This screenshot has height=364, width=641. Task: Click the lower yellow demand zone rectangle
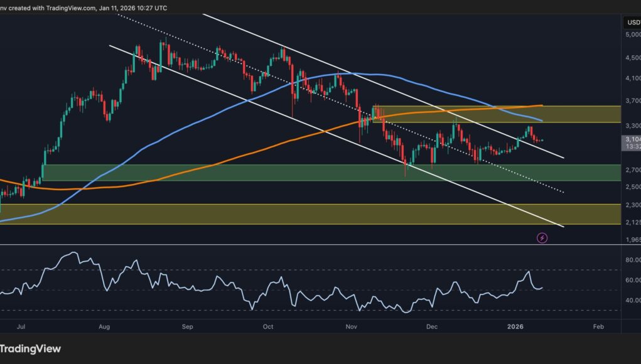pos(314,214)
